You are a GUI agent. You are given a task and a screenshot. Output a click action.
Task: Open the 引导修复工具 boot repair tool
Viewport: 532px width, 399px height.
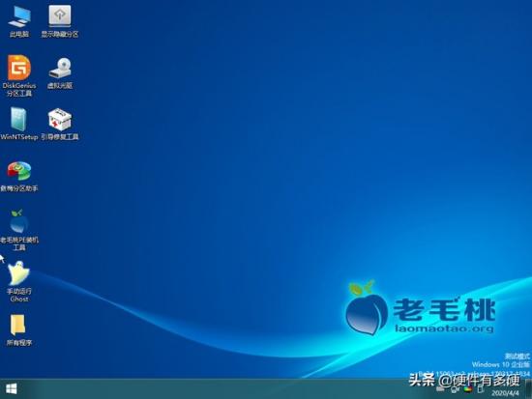pyautogui.click(x=60, y=124)
